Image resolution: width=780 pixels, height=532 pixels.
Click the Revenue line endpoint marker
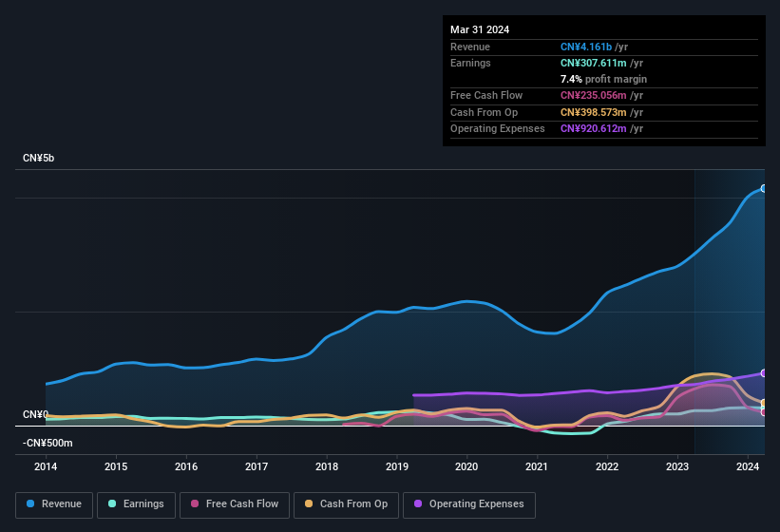tap(764, 188)
